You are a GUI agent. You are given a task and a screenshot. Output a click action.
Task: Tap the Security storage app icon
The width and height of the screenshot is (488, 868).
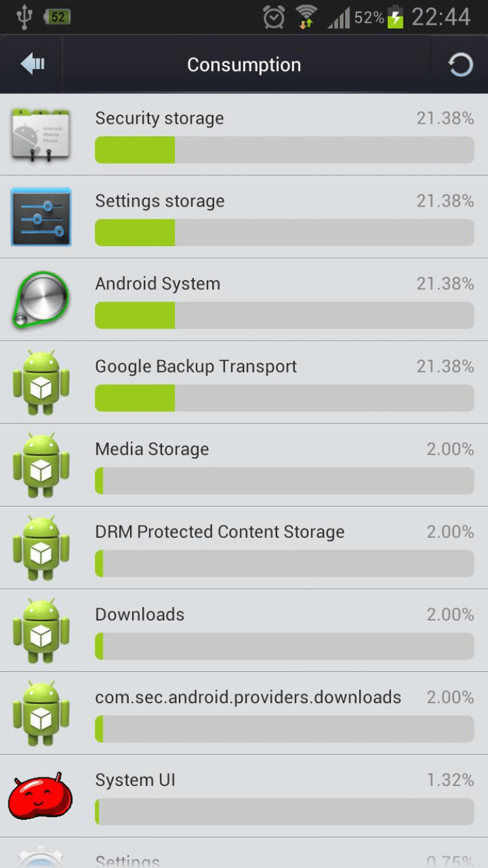pos(40,135)
